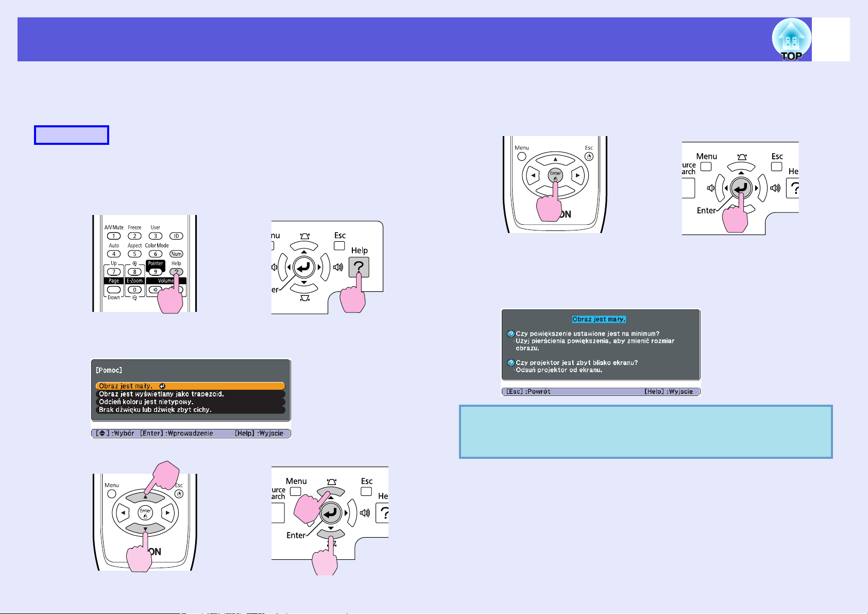Tap the Pointer key numbered 9
This screenshot has height=614, width=868.
(x=155, y=272)
